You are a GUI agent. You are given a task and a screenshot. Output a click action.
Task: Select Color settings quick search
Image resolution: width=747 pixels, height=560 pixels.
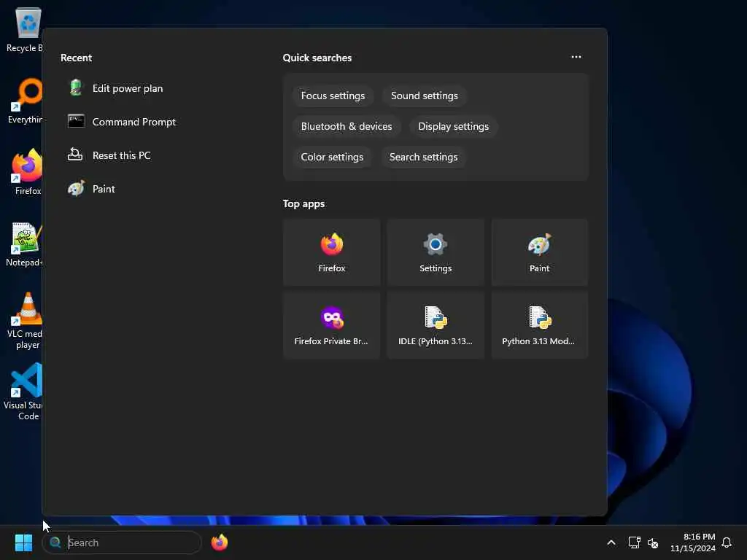tap(332, 157)
